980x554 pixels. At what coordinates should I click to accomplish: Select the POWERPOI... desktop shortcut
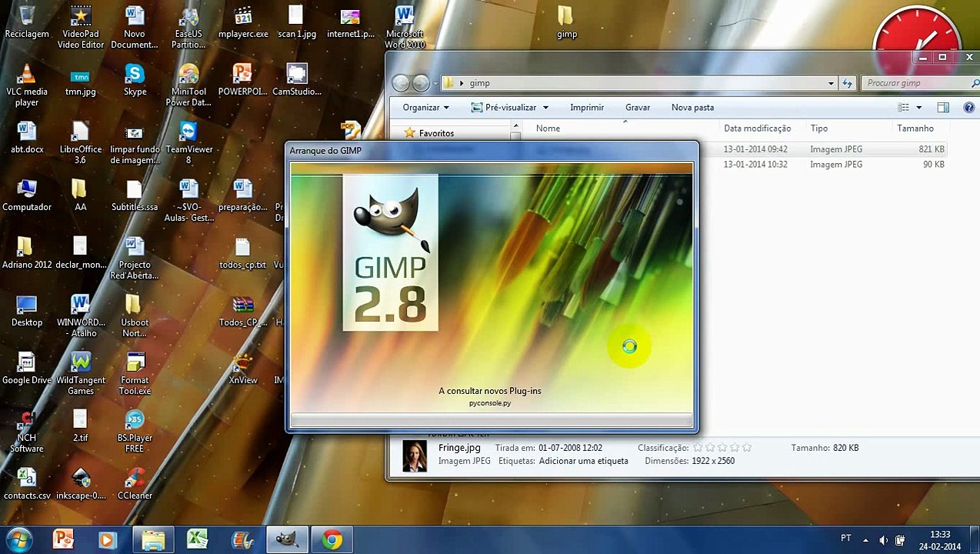(x=243, y=80)
